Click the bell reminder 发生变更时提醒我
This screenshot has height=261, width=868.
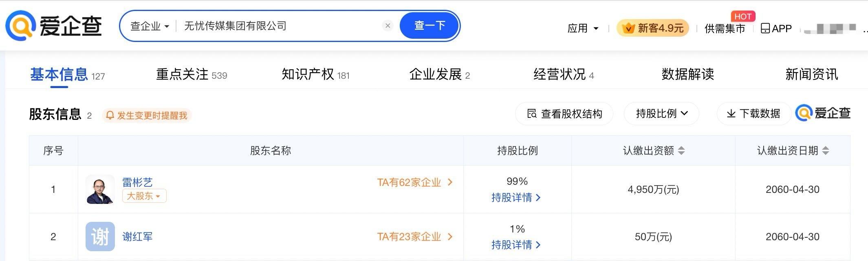pyautogui.click(x=147, y=115)
